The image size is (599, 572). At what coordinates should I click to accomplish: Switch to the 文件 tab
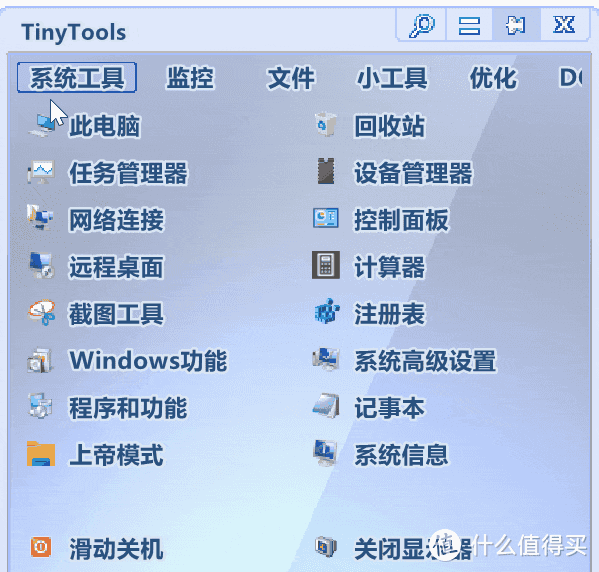click(291, 78)
